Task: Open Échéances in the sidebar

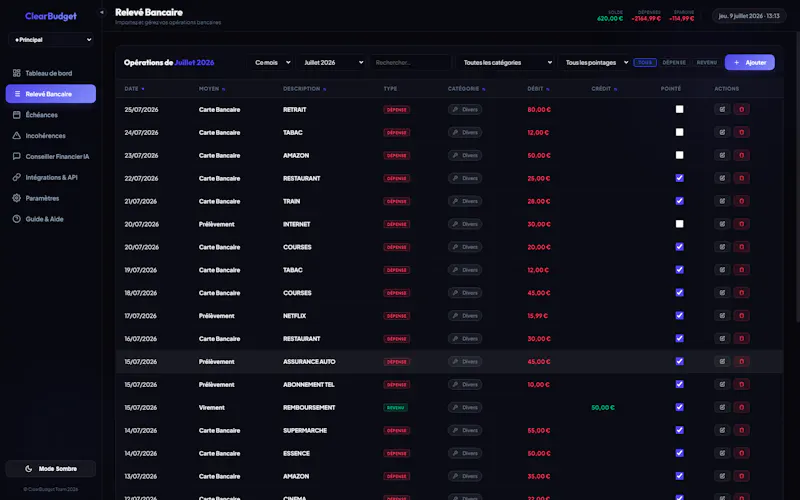Action: [51, 115]
